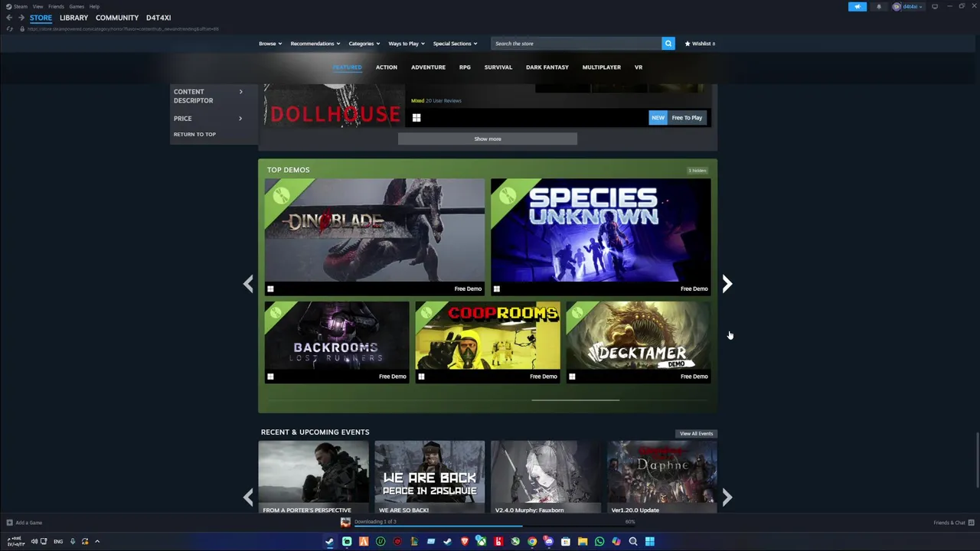The height and width of the screenshot is (551, 980).
Task: Open the Windows Start menu
Action: click(650, 542)
